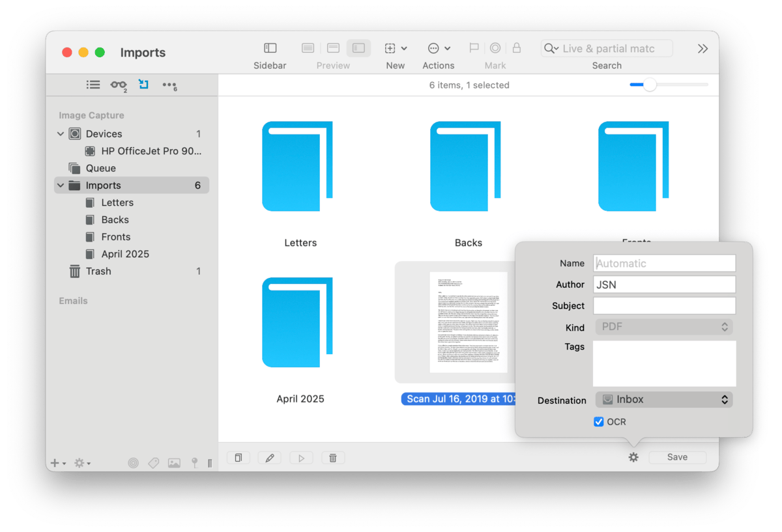Open the Actions toolbar menu
This screenshot has height=532, width=782.
coord(439,48)
